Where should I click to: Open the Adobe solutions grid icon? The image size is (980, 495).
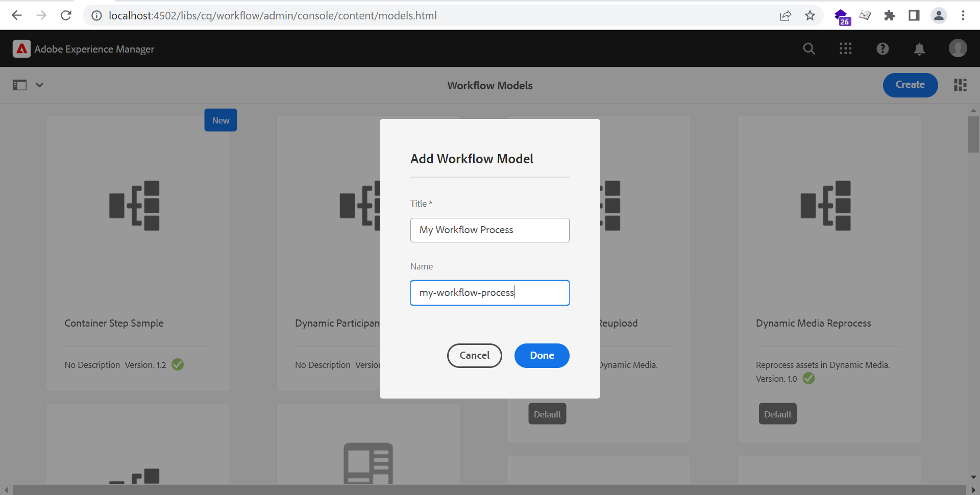coord(845,48)
